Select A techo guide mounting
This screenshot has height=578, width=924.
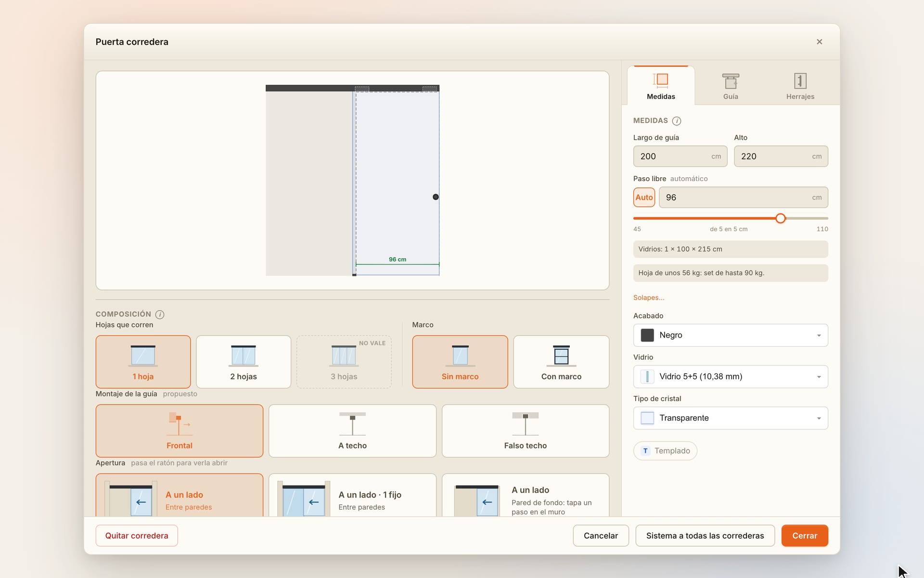pyautogui.click(x=352, y=431)
